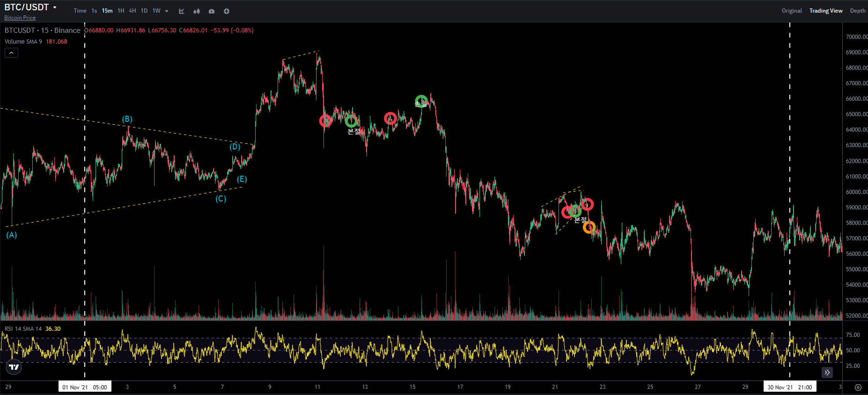Switch to the Depth chart tab
This screenshot has height=395, width=868.
(858, 11)
